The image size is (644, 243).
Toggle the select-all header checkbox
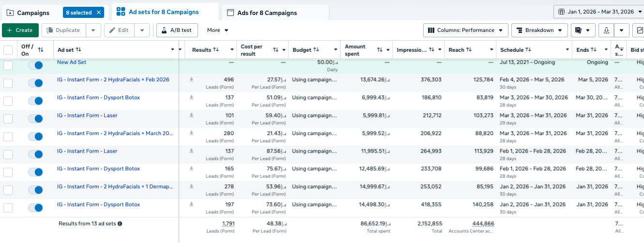point(8,50)
